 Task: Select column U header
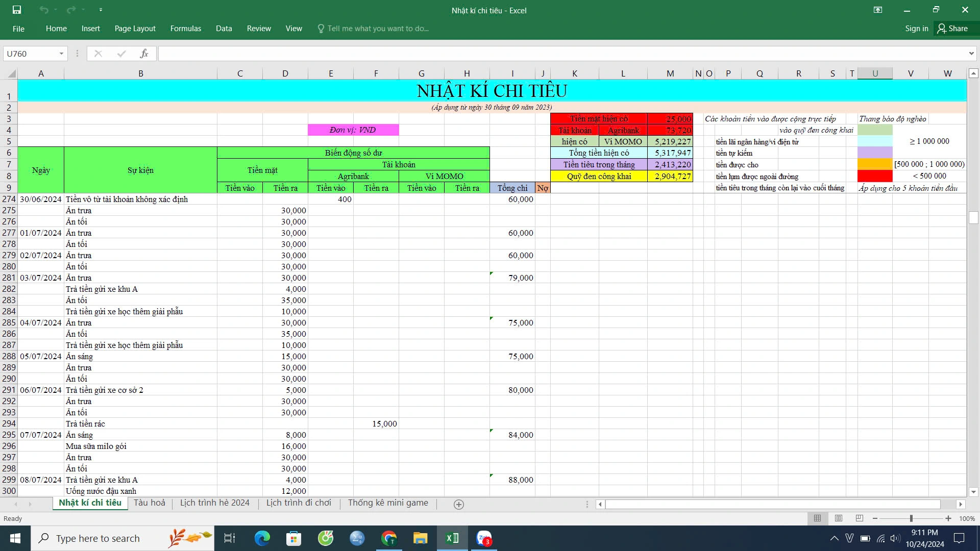tap(875, 73)
